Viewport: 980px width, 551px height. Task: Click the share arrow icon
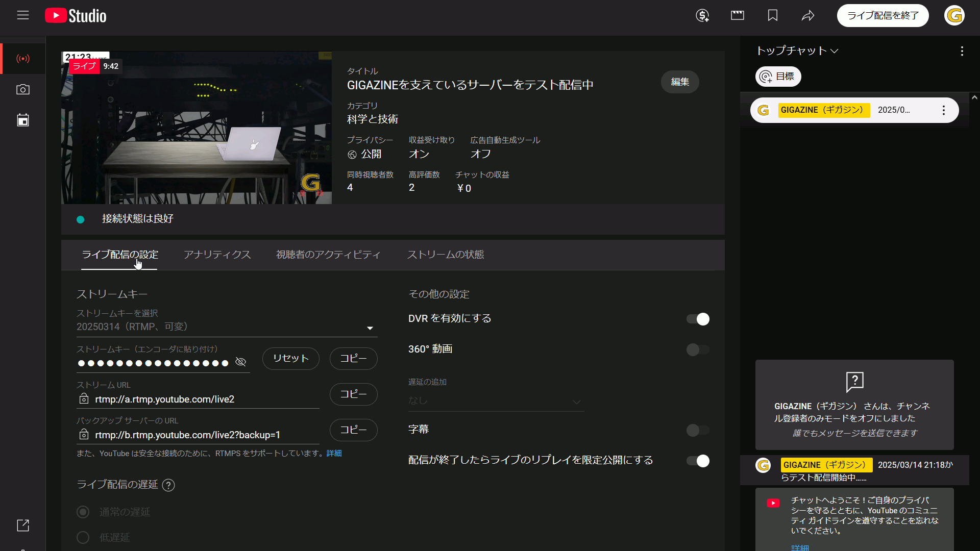coord(808,16)
